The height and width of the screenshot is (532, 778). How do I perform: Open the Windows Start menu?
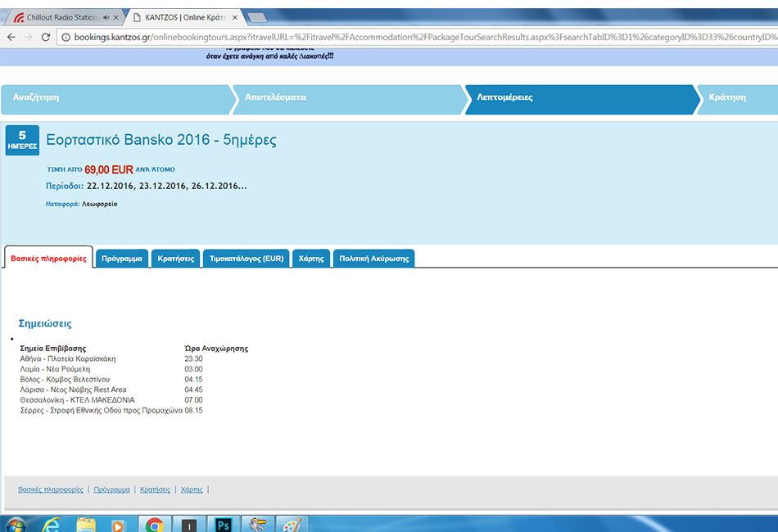click(16, 524)
